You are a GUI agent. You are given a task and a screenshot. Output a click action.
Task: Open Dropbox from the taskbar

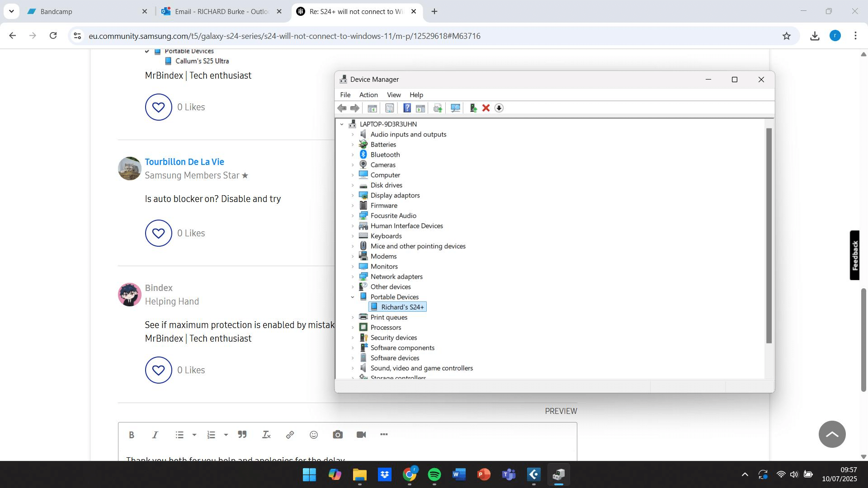[x=385, y=474]
